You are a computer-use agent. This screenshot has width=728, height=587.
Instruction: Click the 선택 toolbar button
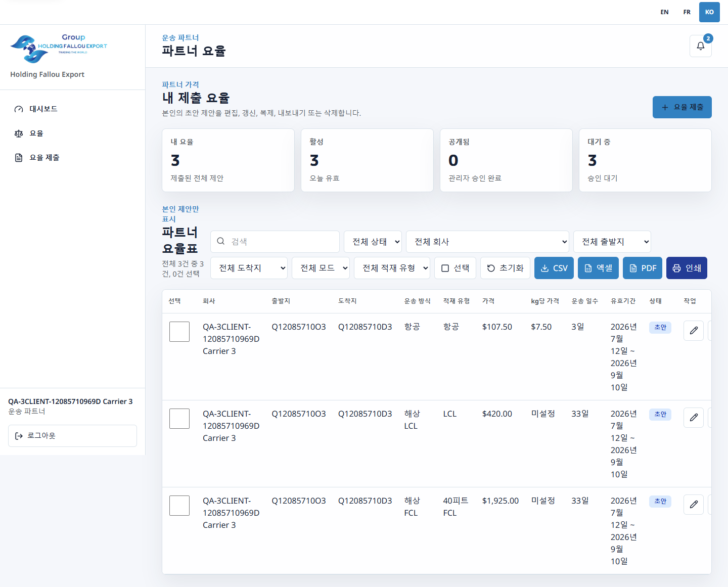455,268
